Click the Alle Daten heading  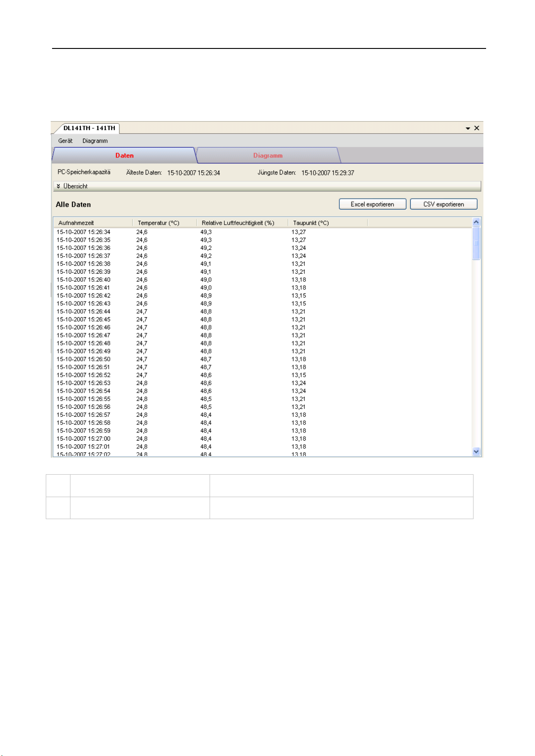[x=73, y=205]
